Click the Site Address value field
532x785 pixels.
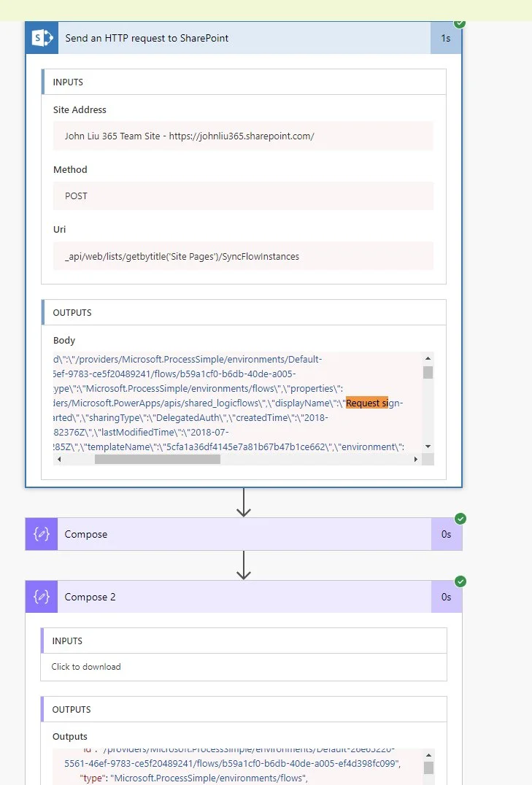point(243,136)
